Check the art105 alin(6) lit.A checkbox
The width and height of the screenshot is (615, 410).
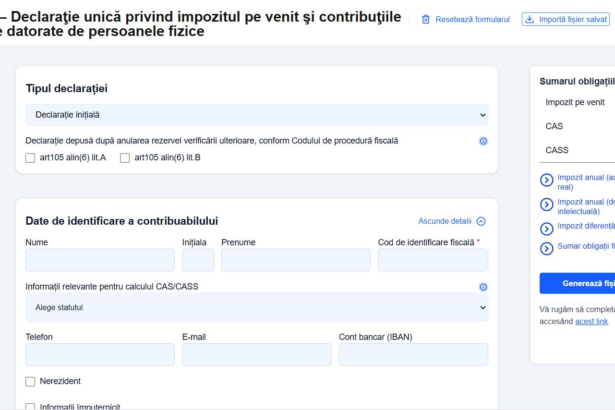pos(30,158)
